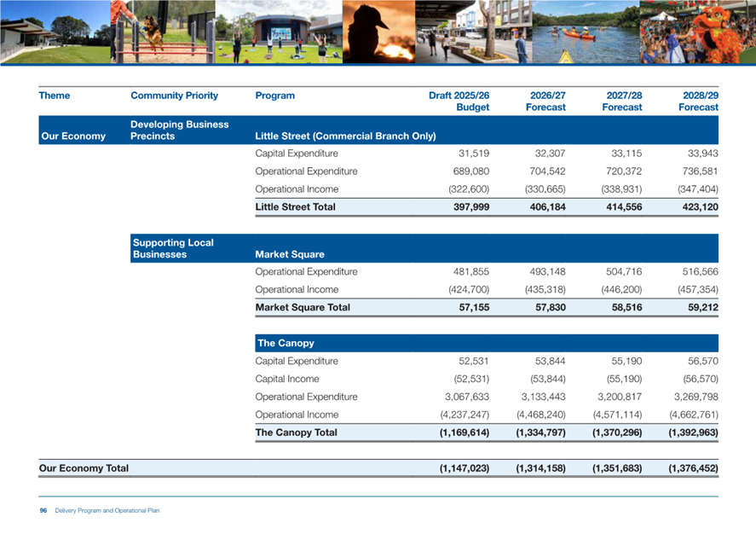Select the 'Community Priority' column header
The height and width of the screenshot is (534, 756).
(x=174, y=96)
